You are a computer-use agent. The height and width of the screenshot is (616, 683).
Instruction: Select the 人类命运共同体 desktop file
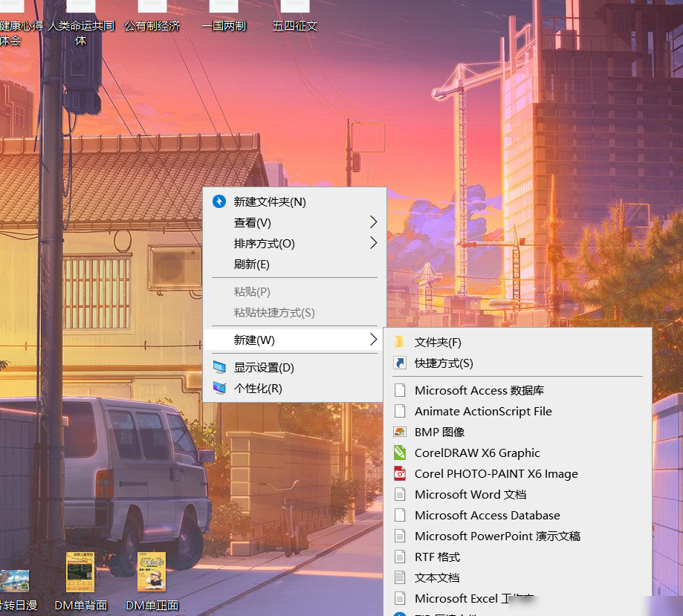81,24
